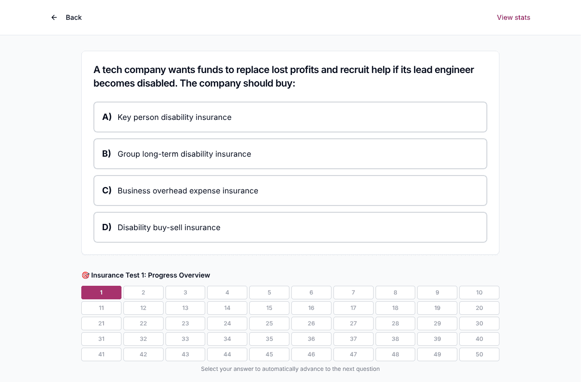Screen dimensions: 588x382
Task: Open question 34
Action: click(227, 339)
